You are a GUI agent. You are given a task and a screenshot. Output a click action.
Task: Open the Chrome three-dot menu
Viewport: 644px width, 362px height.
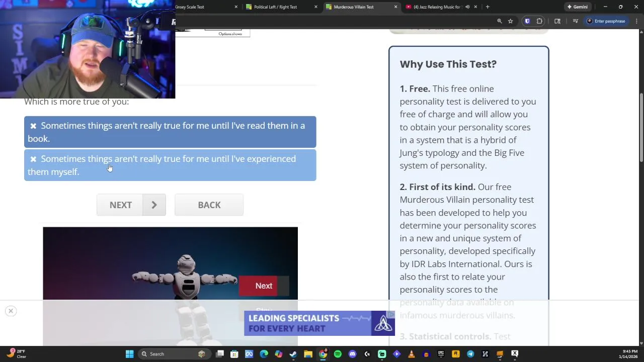point(637,21)
